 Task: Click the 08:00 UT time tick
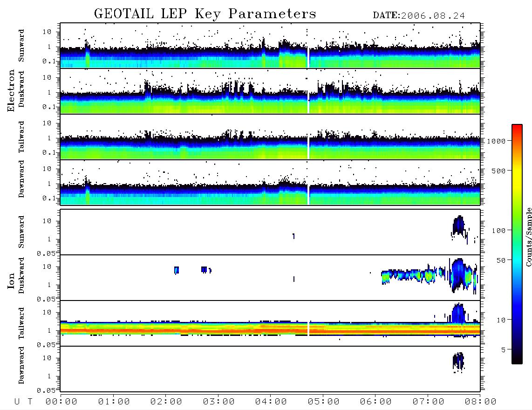pyautogui.click(x=481, y=402)
